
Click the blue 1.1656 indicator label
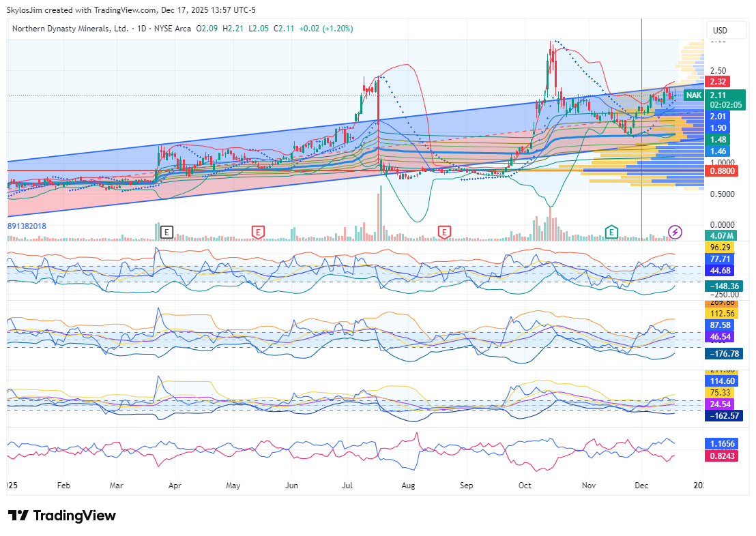point(723,443)
